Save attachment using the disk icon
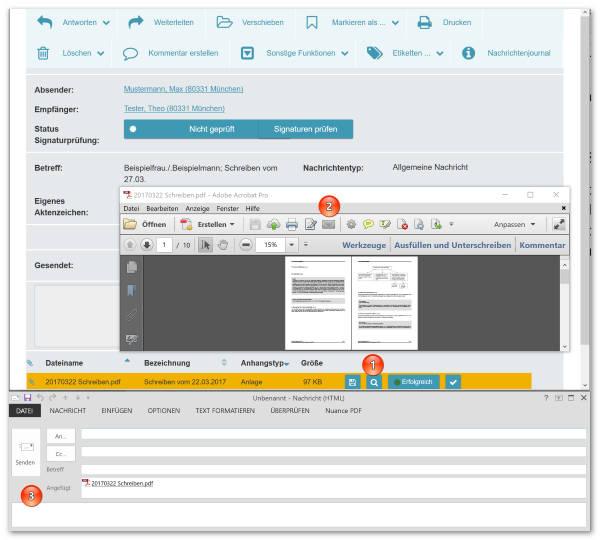This screenshot has width=600, height=540. 352,382
